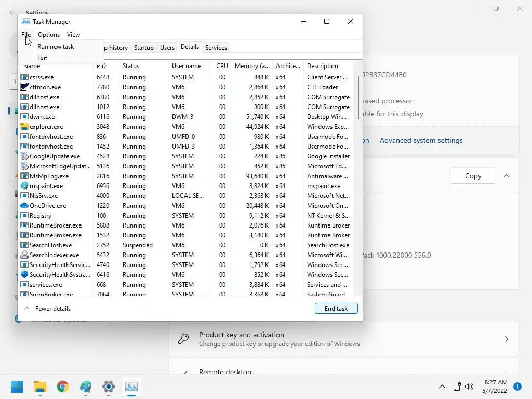Click the services.exe process icon
532x399 pixels.
tap(24, 285)
